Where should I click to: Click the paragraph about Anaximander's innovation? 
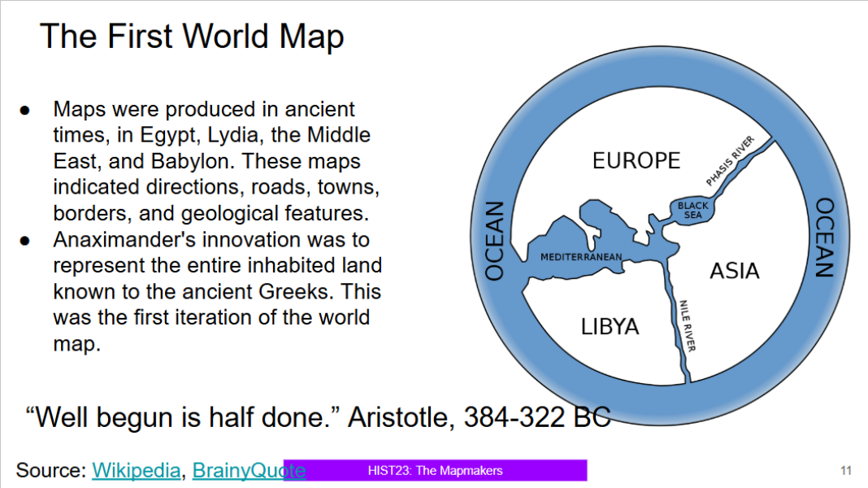click(x=217, y=291)
